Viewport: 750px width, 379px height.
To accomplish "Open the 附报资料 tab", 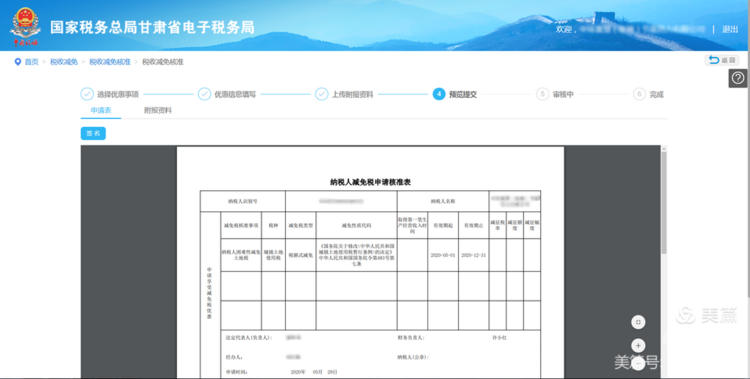I will tap(158, 111).
